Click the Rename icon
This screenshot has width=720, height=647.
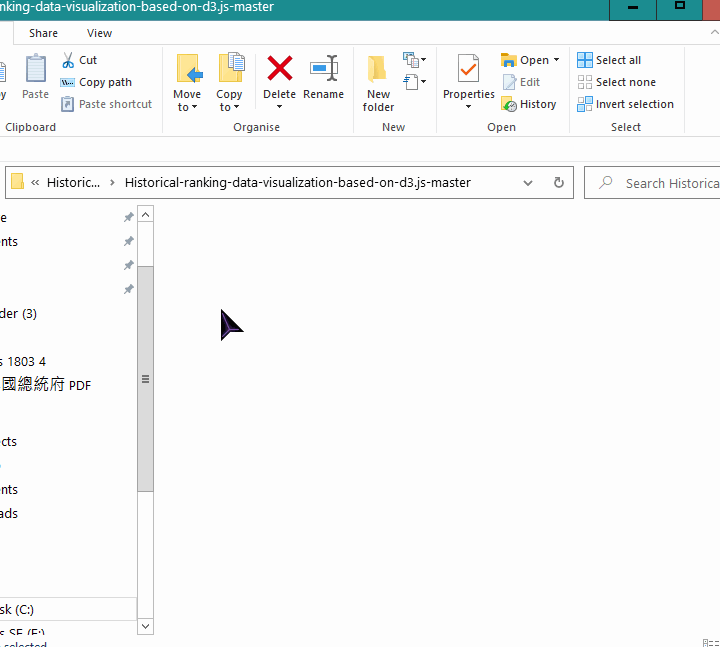coord(324,69)
